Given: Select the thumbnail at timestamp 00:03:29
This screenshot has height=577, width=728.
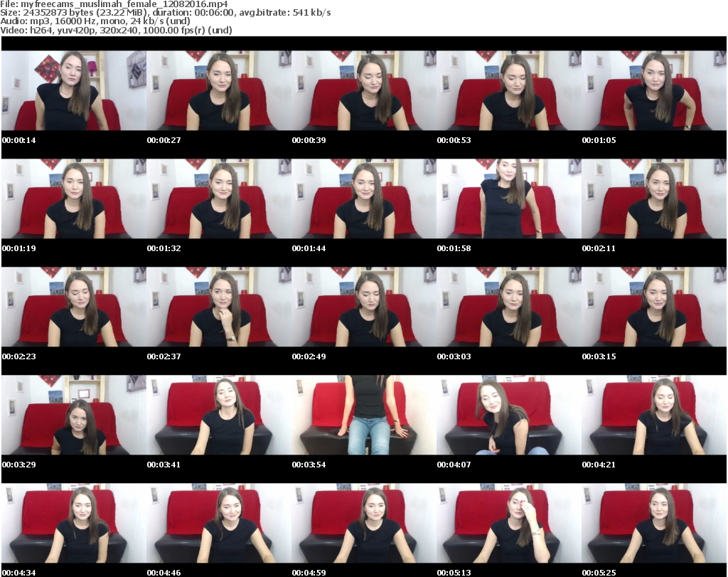Looking at the screenshot, I should tap(74, 415).
